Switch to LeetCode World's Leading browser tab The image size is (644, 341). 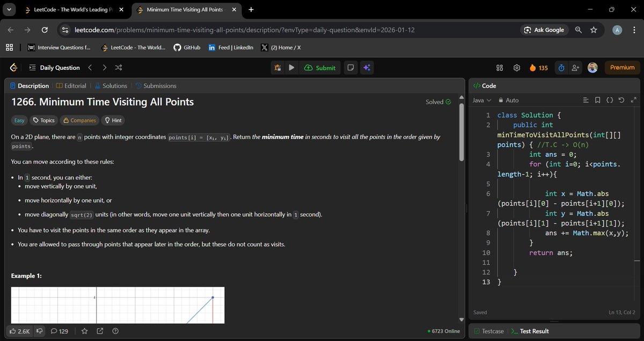click(75, 10)
